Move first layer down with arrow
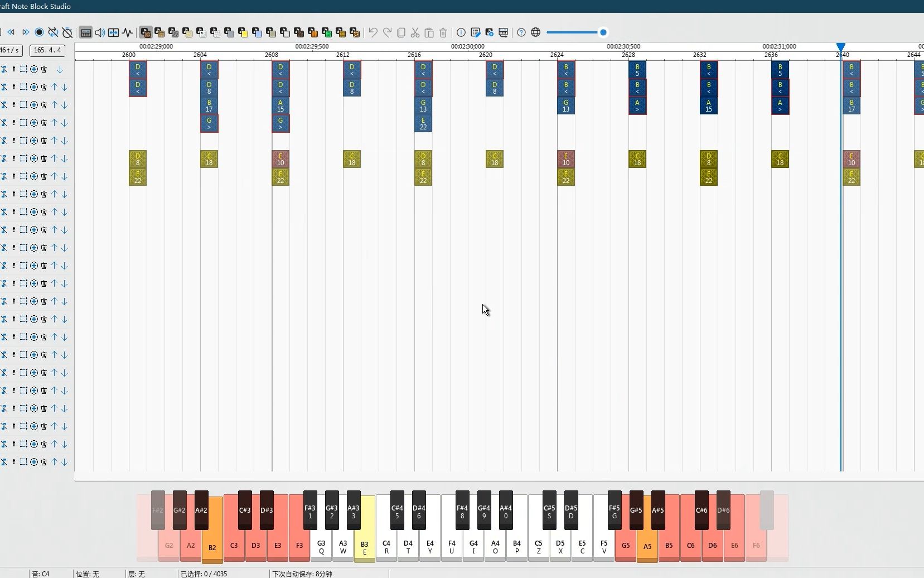 point(60,69)
